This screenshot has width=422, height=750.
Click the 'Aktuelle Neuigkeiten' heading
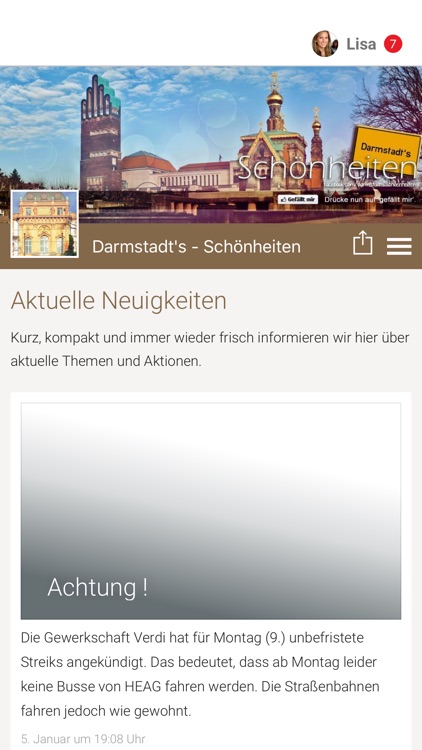(118, 301)
